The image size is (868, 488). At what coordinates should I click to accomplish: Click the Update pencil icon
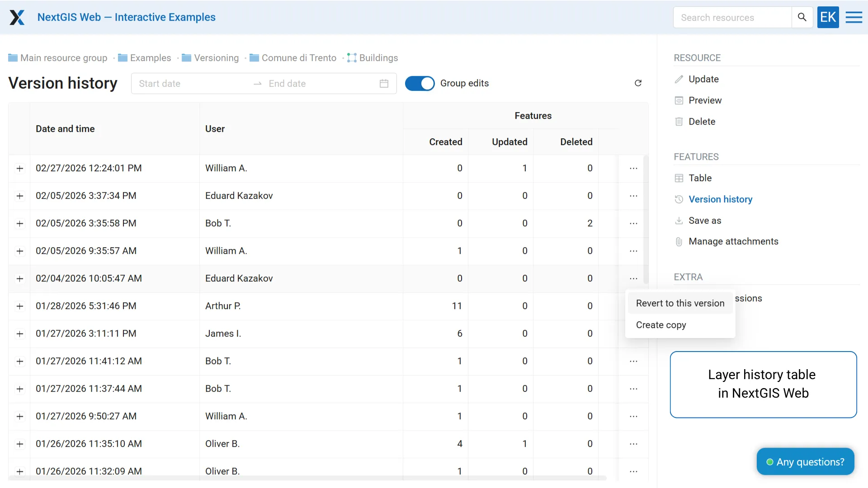[x=679, y=79]
